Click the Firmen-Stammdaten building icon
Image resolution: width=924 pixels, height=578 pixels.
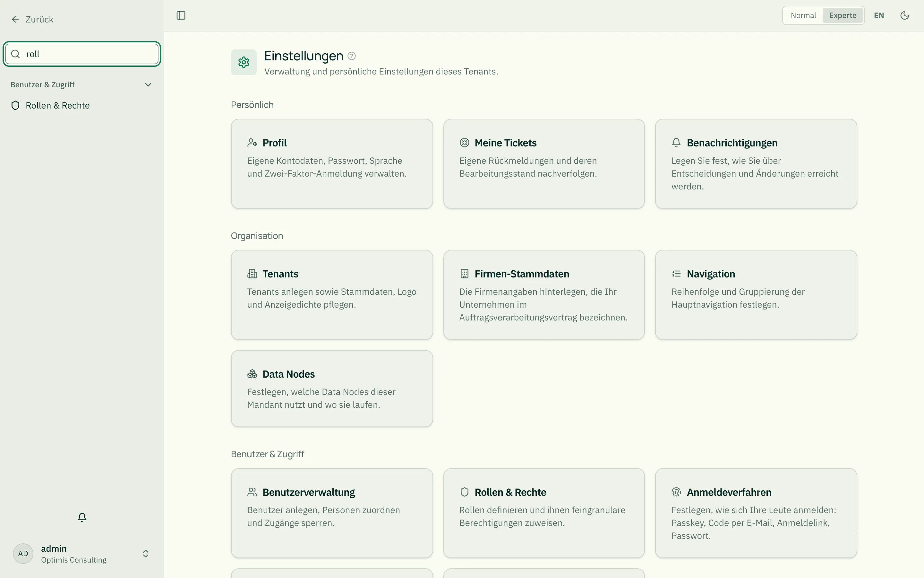(x=464, y=274)
